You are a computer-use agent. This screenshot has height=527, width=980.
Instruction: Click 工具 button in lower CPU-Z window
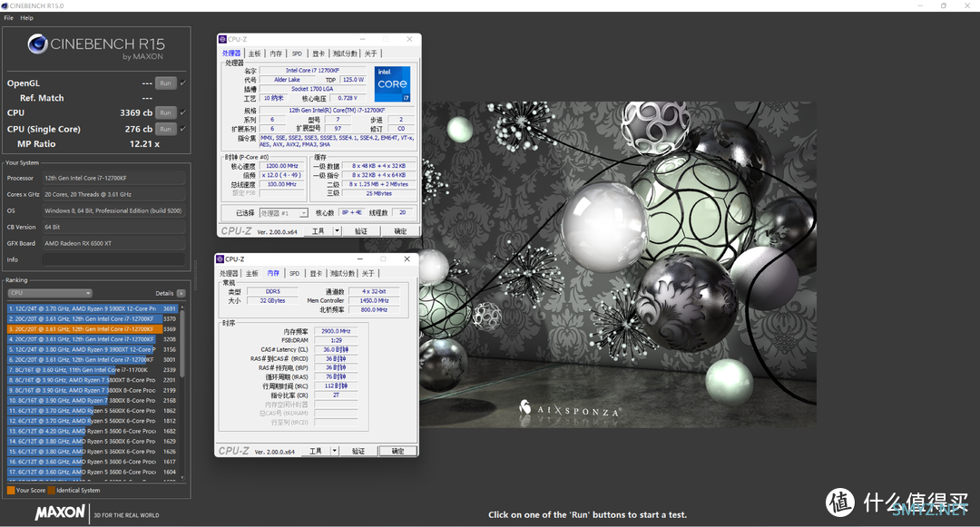(316, 451)
